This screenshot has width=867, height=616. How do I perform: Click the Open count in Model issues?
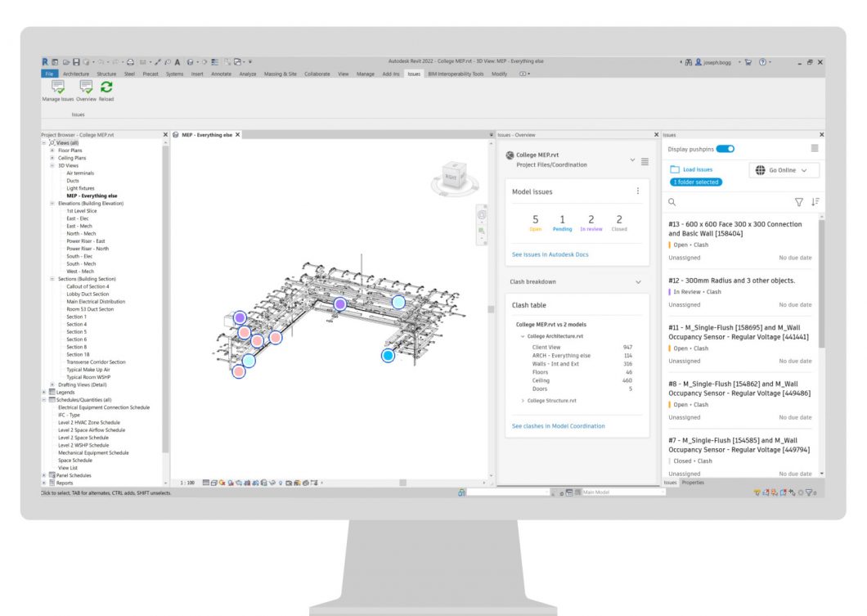[x=535, y=223]
